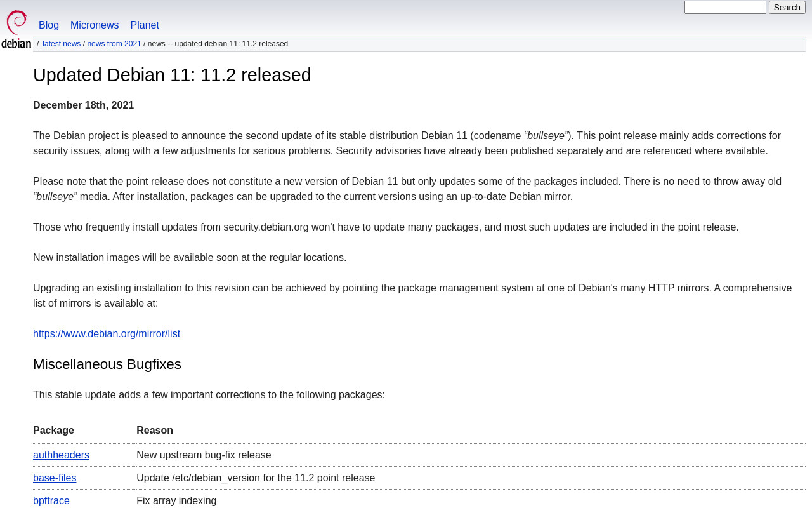The height and width of the screenshot is (508, 812).
Task: Click the page title 'Updated Debian 11: 11.2 released'
Action: click(x=172, y=75)
